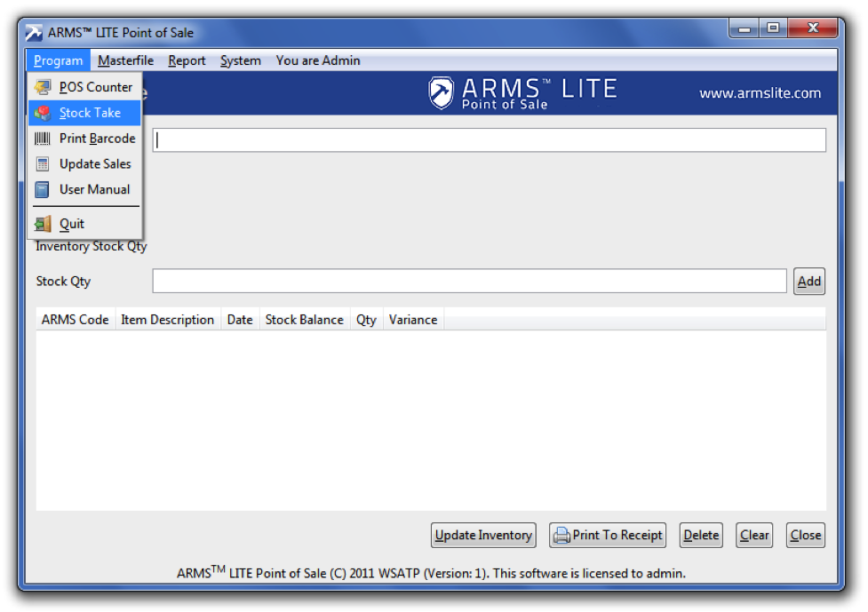The height and width of the screenshot is (612, 868).
Task: Select Update Sales menu entry
Action: (x=84, y=163)
